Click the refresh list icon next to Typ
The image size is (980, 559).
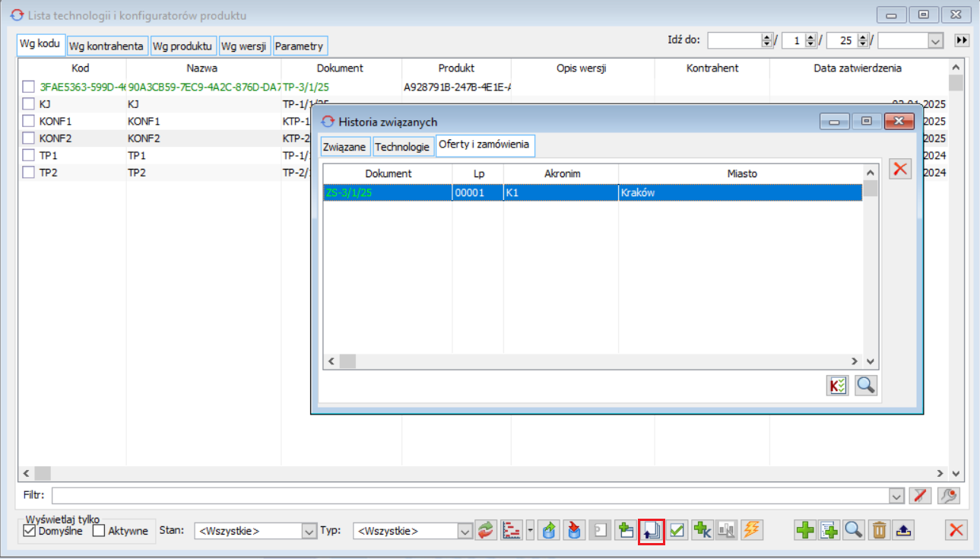pyautogui.click(x=485, y=530)
